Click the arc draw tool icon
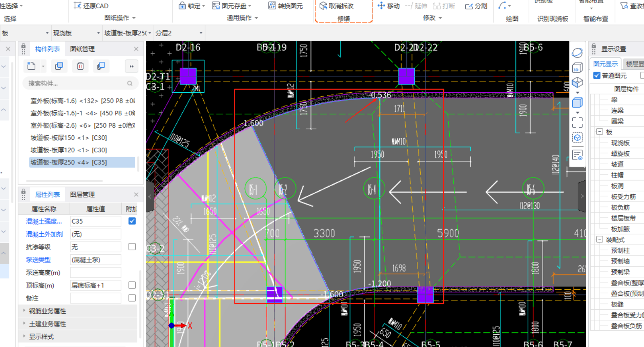The height and width of the screenshot is (347, 644). coord(502,6)
